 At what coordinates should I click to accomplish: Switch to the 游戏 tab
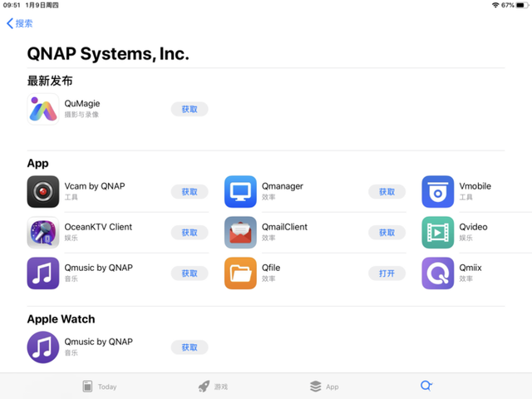(x=213, y=387)
